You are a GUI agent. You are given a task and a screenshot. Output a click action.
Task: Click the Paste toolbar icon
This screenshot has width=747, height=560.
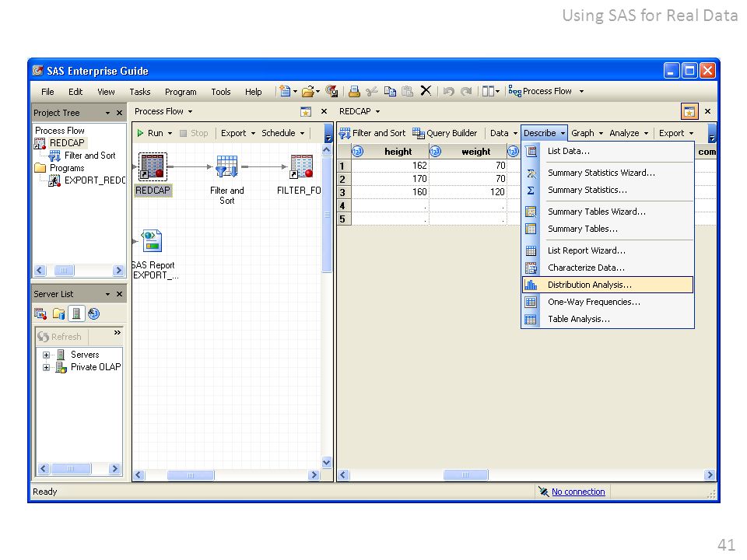point(407,91)
